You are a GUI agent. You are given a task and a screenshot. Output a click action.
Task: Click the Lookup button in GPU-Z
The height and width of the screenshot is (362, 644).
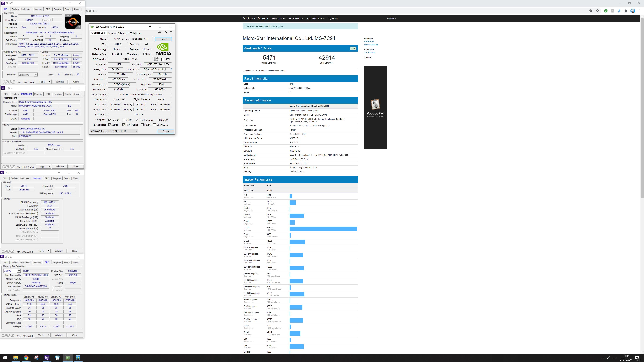[x=163, y=39]
